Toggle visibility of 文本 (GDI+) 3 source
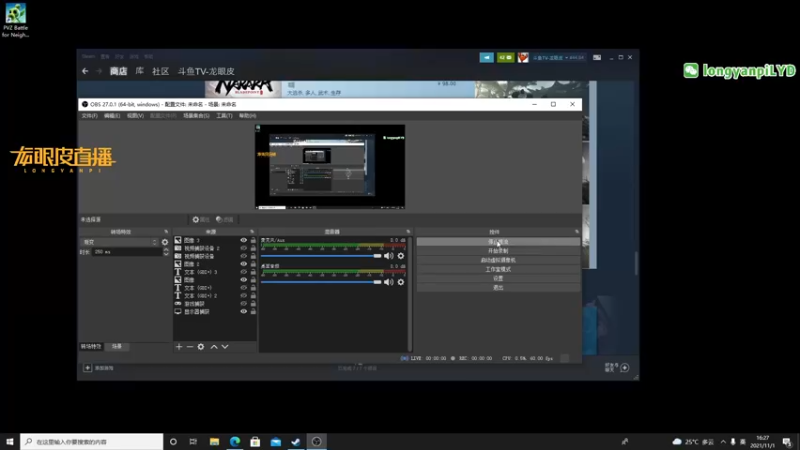The height and width of the screenshot is (450, 800). [243, 272]
